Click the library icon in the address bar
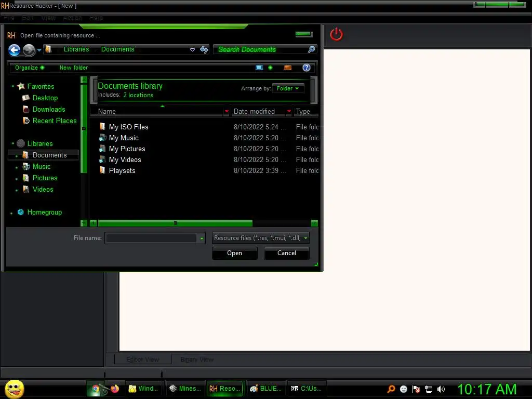532x399 pixels. pos(48,49)
